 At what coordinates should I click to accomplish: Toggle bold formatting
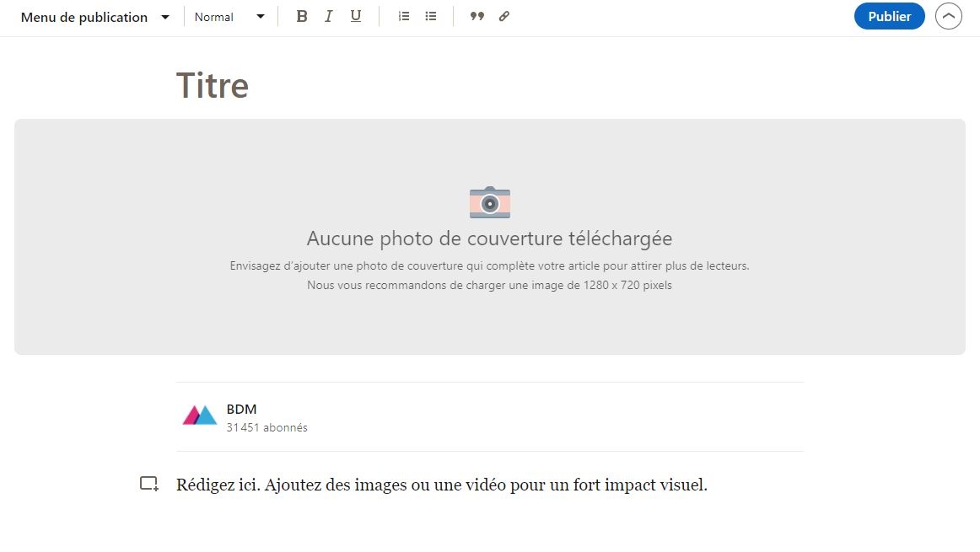click(302, 17)
